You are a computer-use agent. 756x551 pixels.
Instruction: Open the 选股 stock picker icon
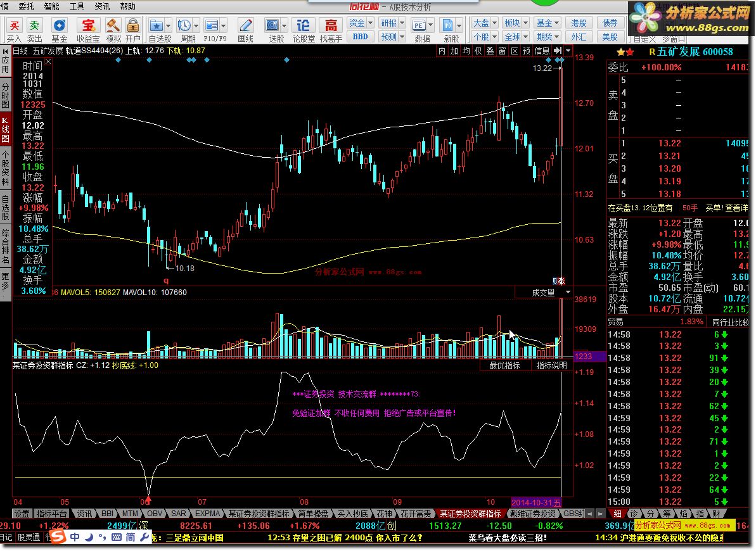click(272, 25)
